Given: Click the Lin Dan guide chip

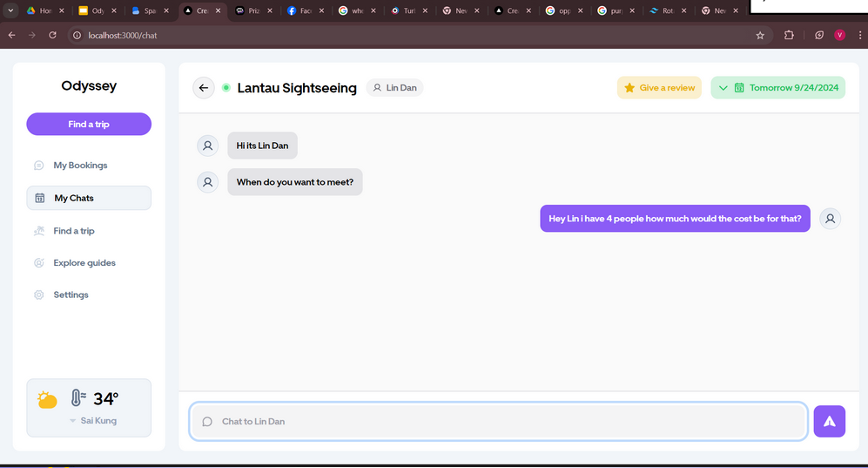Looking at the screenshot, I should tap(394, 87).
